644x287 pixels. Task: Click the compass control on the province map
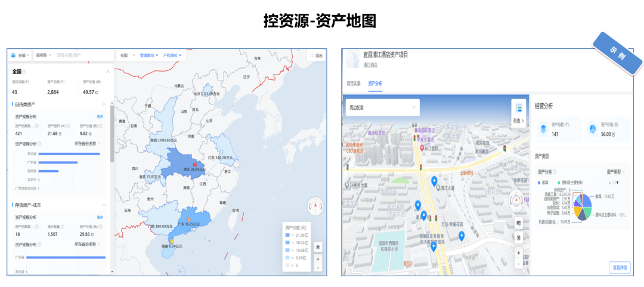coord(315,207)
